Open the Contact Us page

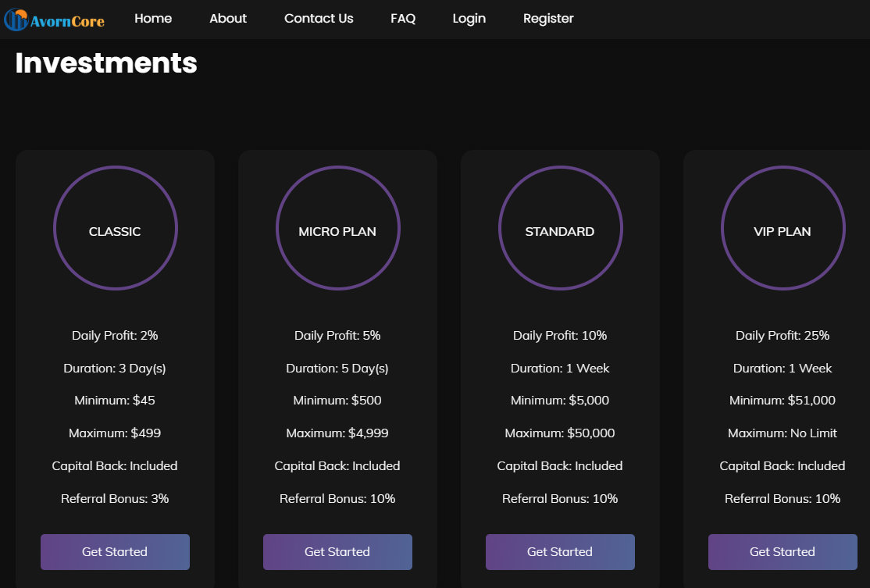pos(319,19)
